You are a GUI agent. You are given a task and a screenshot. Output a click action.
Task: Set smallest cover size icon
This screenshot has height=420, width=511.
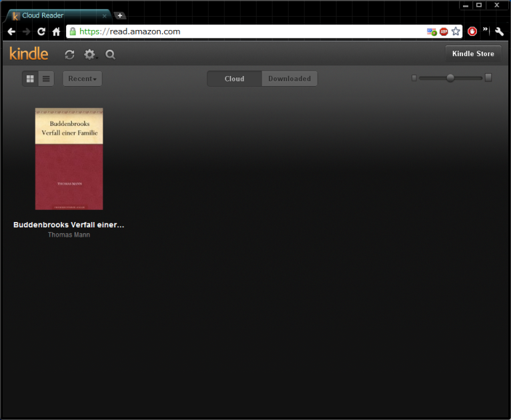(414, 78)
